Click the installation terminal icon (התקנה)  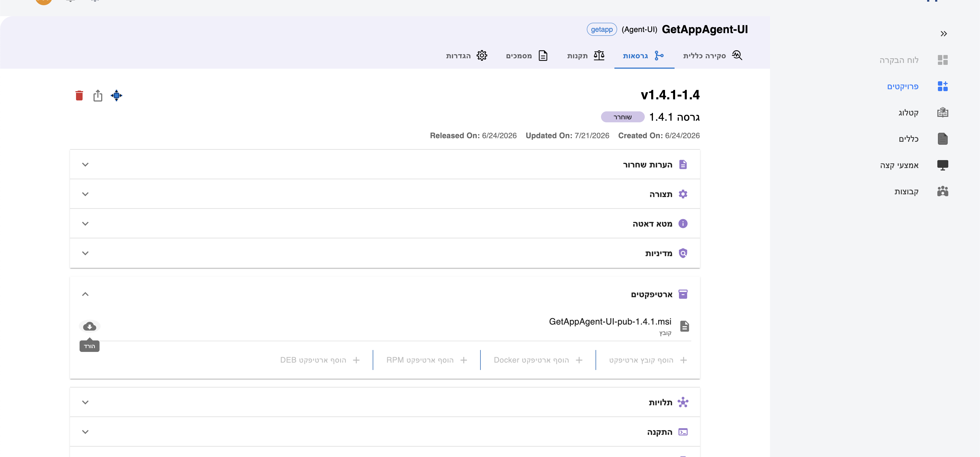click(683, 432)
